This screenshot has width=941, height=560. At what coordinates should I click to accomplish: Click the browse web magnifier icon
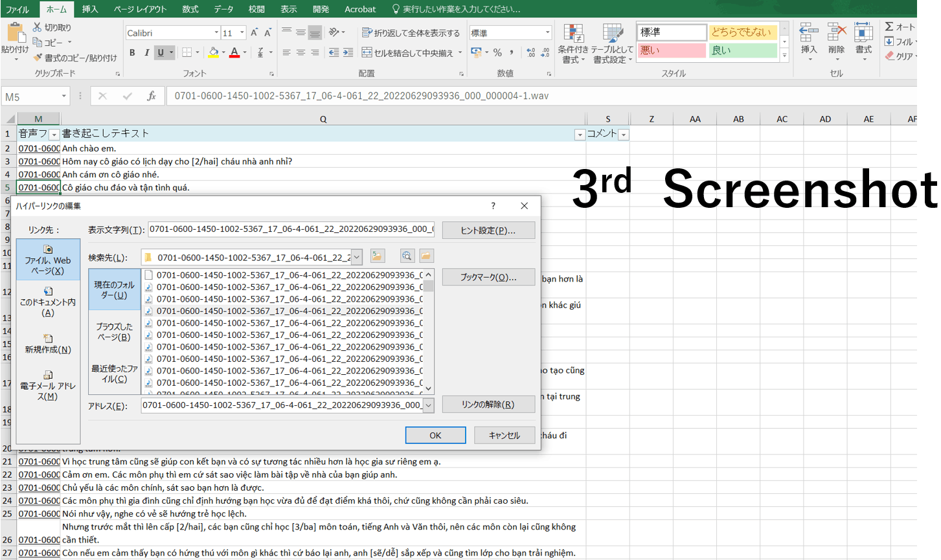click(x=407, y=256)
